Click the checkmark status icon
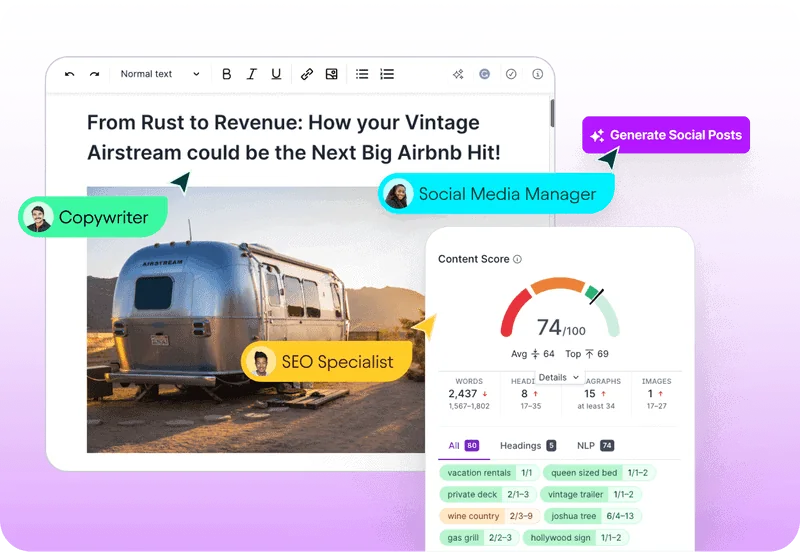The height and width of the screenshot is (552, 800). click(x=511, y=74)
